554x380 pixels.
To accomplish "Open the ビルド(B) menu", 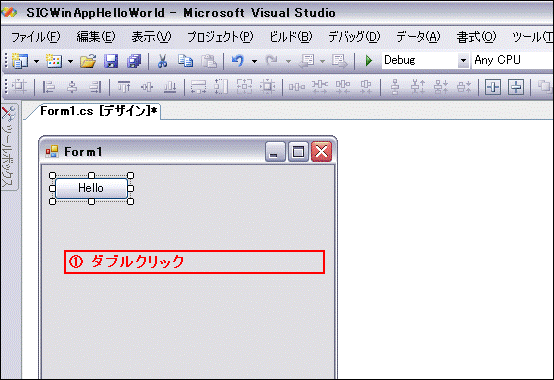I will (291, 37).
